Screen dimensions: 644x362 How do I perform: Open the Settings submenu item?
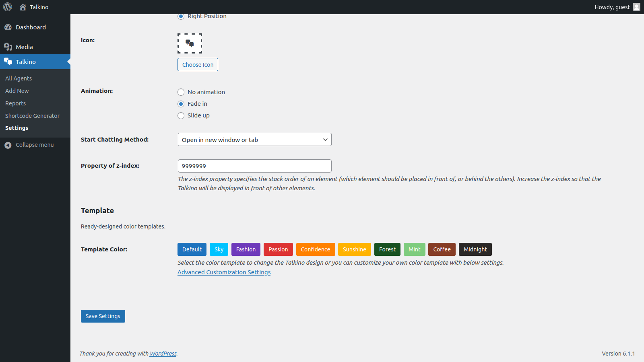pos(17,128)
